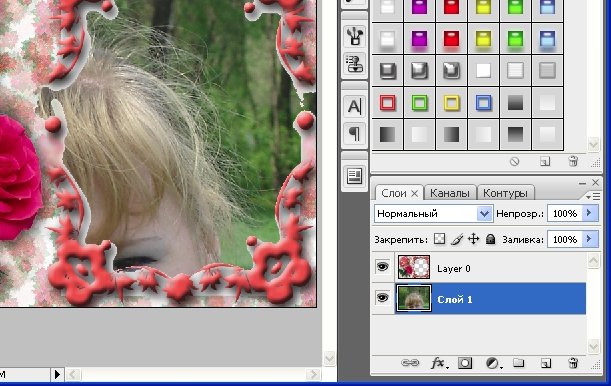Lock image pixels brush icon

tap(457, 239)
